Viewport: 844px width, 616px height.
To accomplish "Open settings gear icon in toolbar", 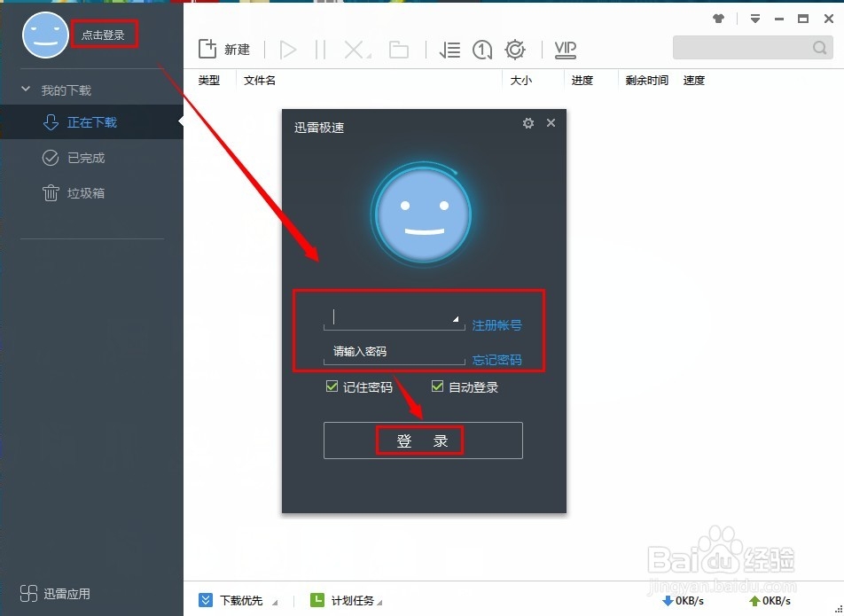I will 515,50.
